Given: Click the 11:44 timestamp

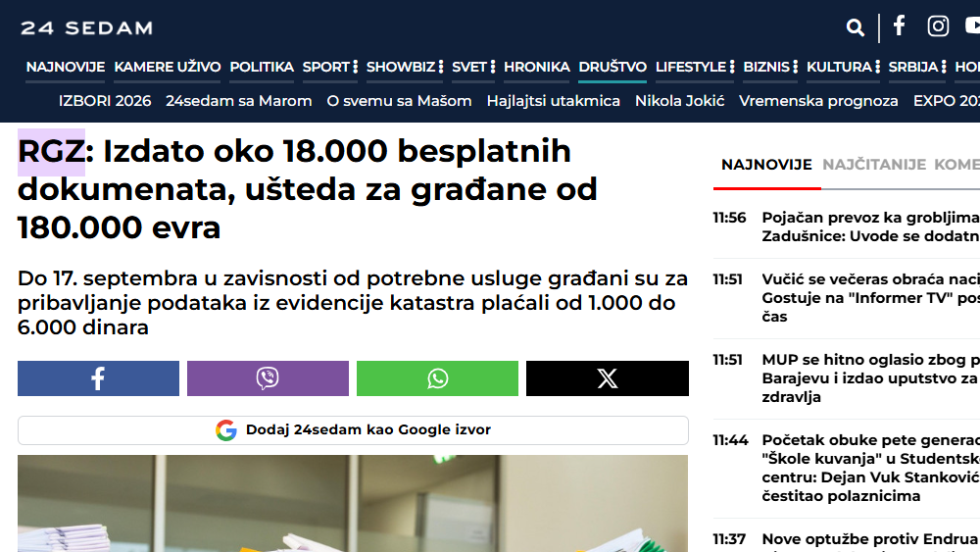Looking at the screenshot, I should tap(730, 441).
